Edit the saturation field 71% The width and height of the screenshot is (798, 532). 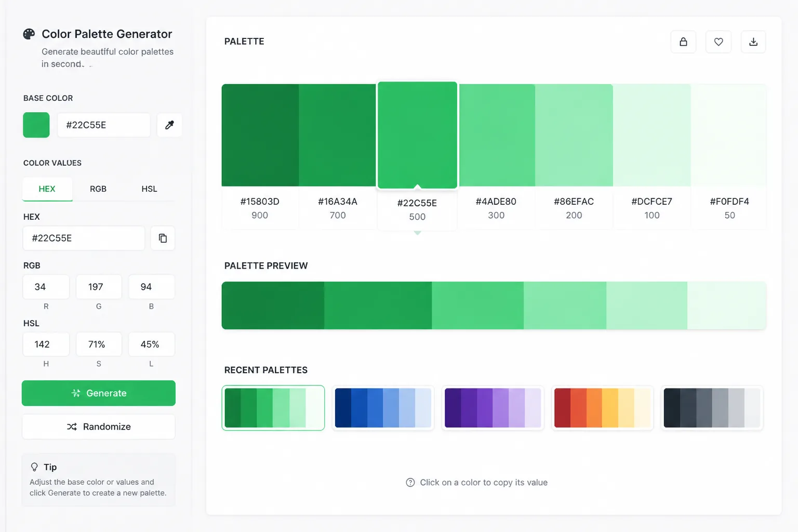point(99,344)
